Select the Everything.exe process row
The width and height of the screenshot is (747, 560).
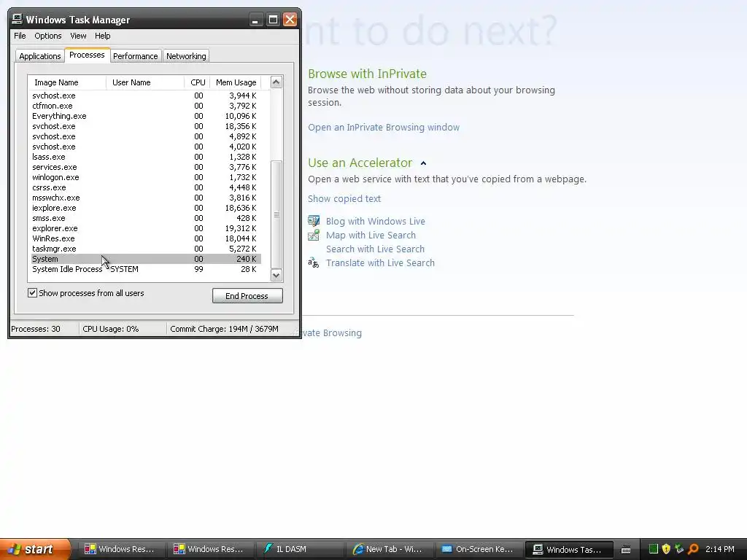coord(146,116)
